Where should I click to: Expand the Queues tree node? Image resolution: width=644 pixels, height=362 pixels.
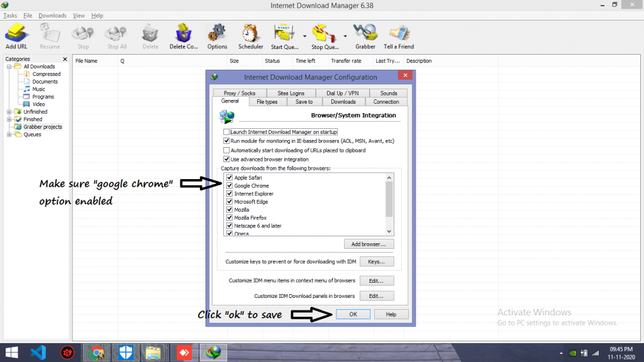[9, 134]
